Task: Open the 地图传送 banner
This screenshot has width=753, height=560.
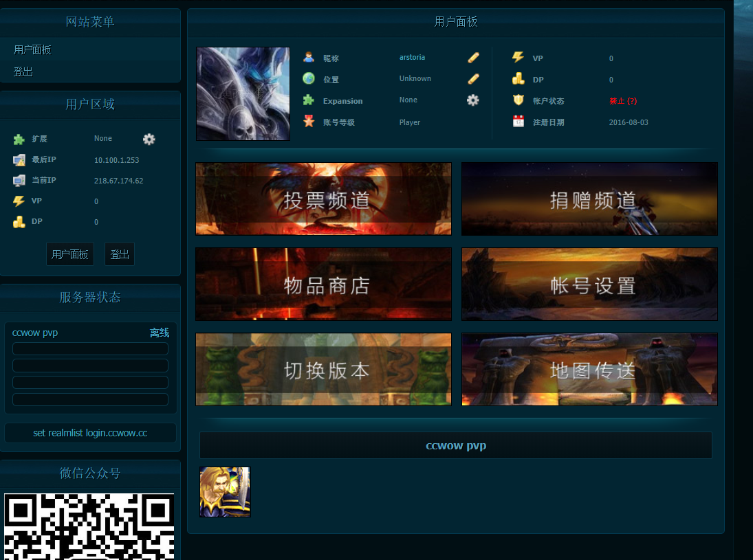Action: 589,370
